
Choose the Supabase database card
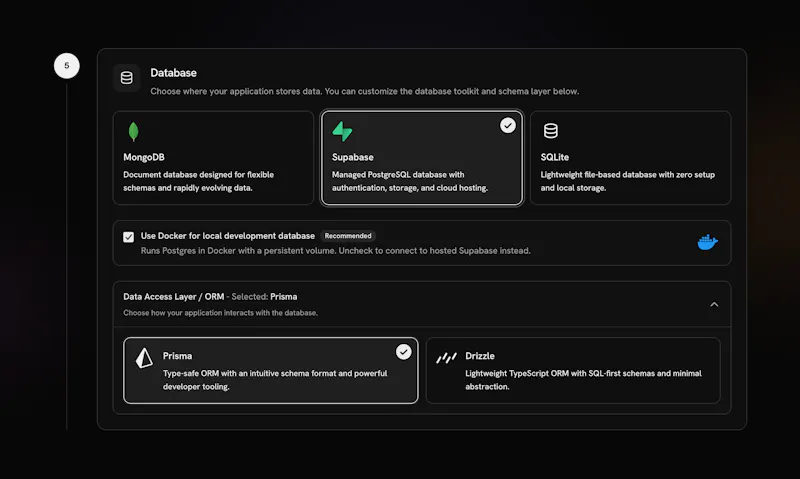[x=422, y=158]
